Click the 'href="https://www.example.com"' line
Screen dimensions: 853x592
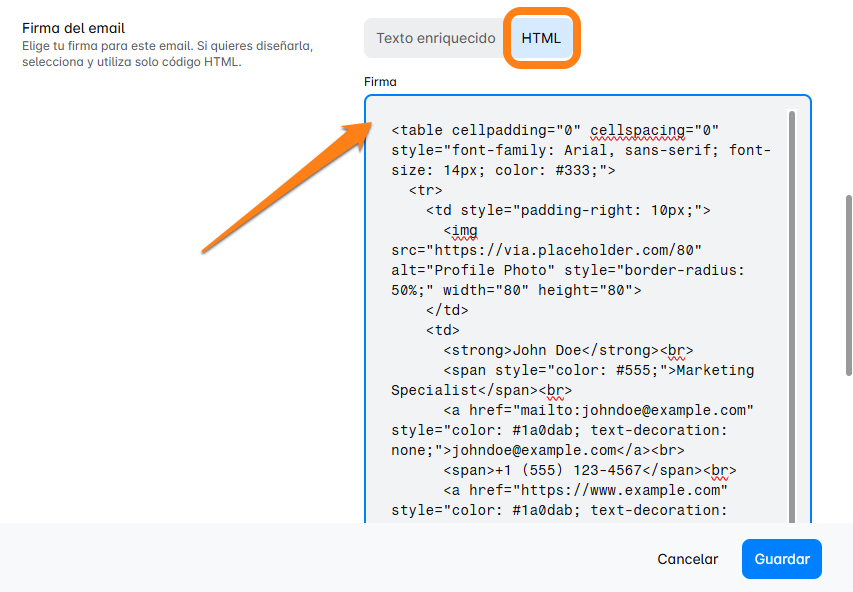[x=585, y=490]
